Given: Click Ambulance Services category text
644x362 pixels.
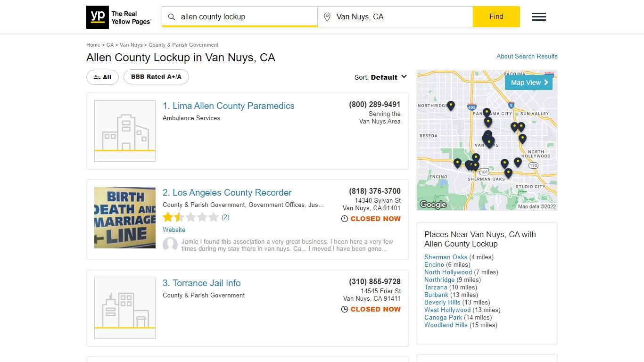Looking at the screenshot, I should (191, 118).
